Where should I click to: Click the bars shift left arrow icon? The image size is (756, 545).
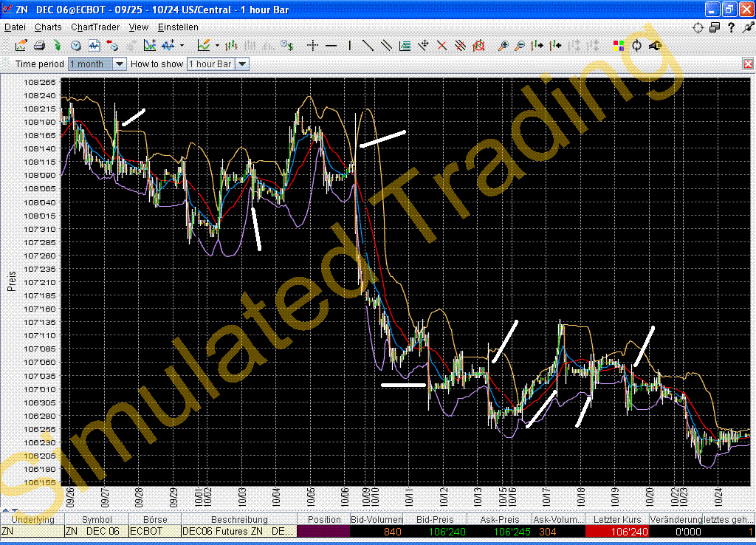coord(555,46)
